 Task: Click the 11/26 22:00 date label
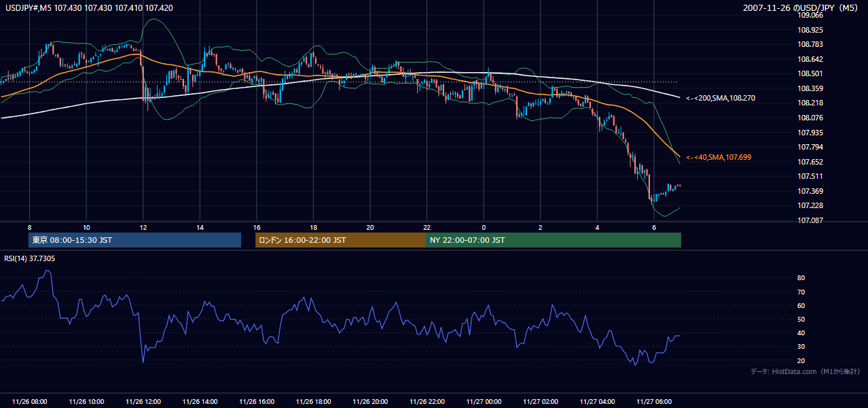[427, 402]
